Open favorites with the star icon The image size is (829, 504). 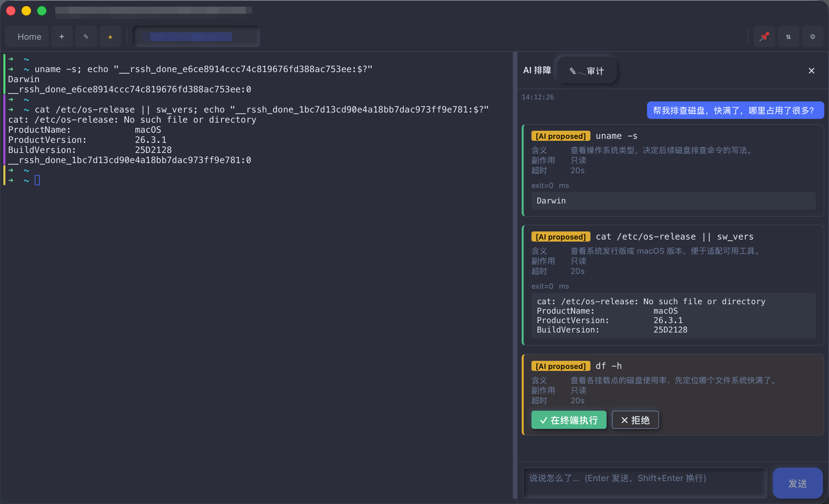click(110, 37)
